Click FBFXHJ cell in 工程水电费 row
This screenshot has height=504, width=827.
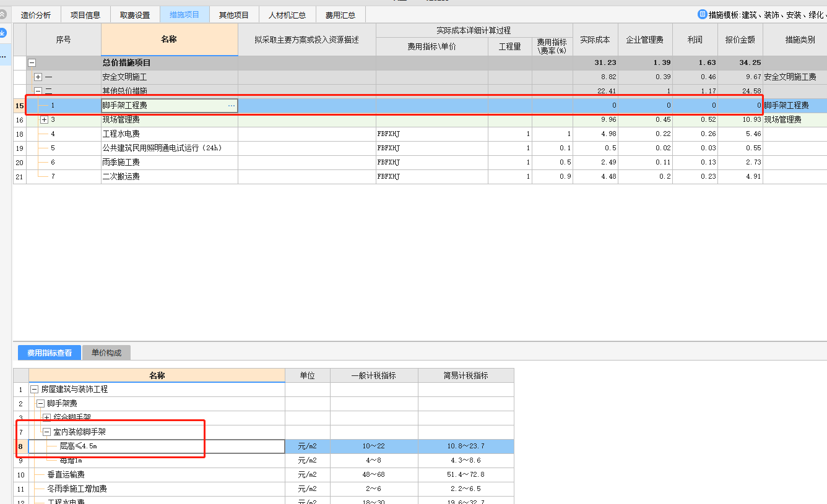(431, 134)
